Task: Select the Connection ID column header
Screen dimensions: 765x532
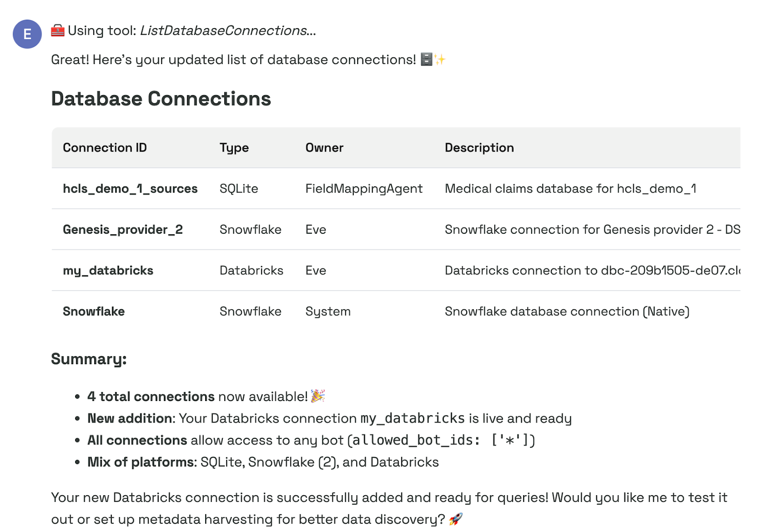Action: click(105, 148)
